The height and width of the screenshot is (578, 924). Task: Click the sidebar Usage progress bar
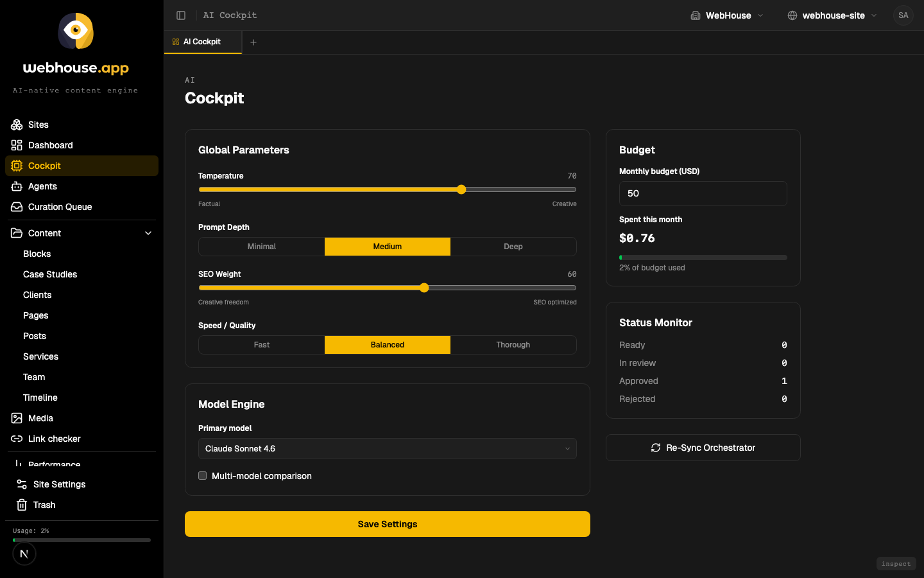coord(81,540)
